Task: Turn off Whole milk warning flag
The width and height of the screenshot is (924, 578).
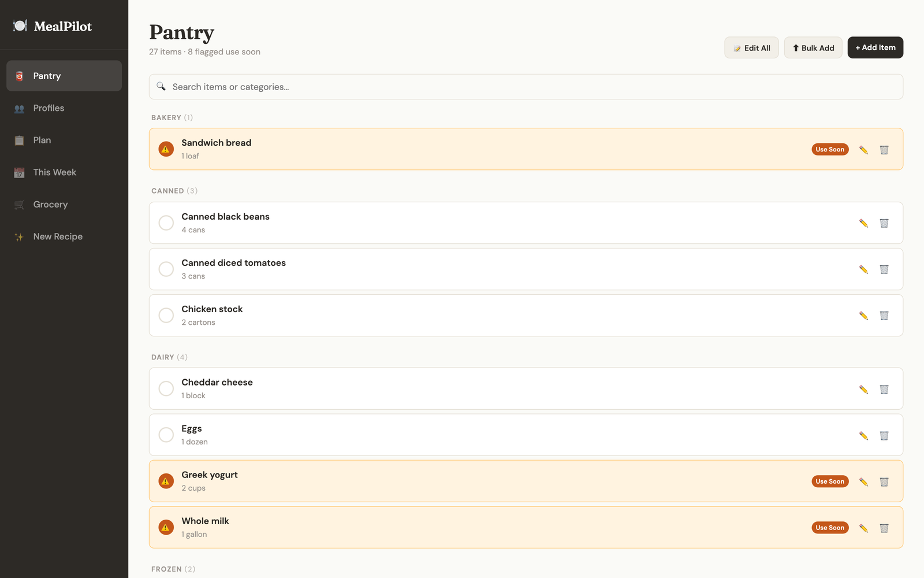Action: 166,528
